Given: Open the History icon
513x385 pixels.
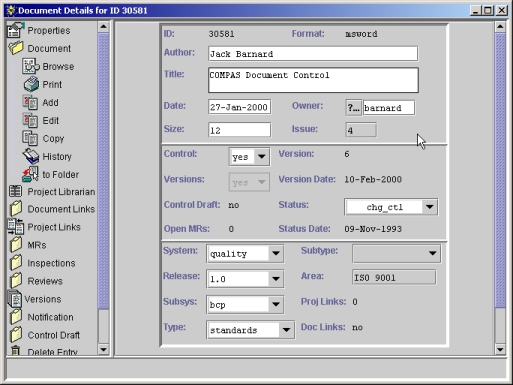Looking at the screenshot, I should click(31, 156).
